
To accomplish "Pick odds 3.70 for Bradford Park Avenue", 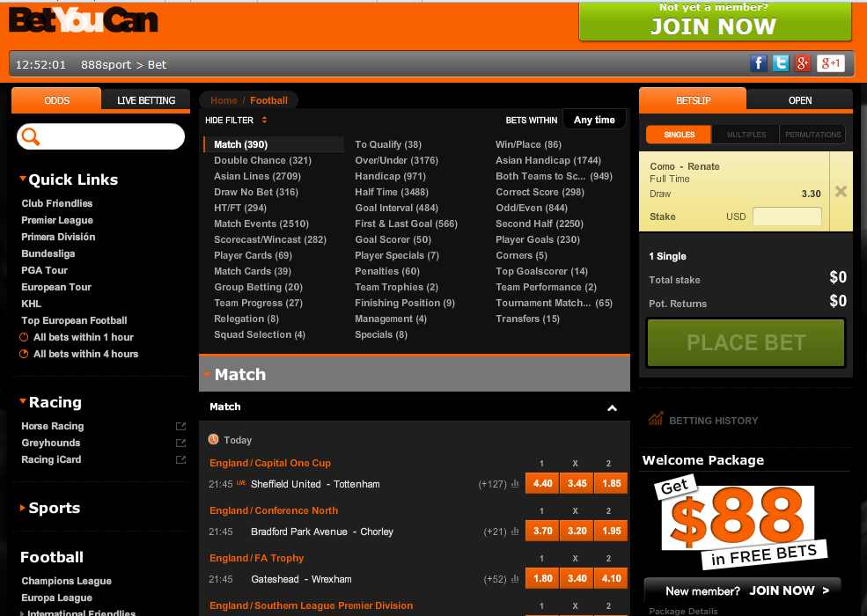I will [x=542, y=531].
